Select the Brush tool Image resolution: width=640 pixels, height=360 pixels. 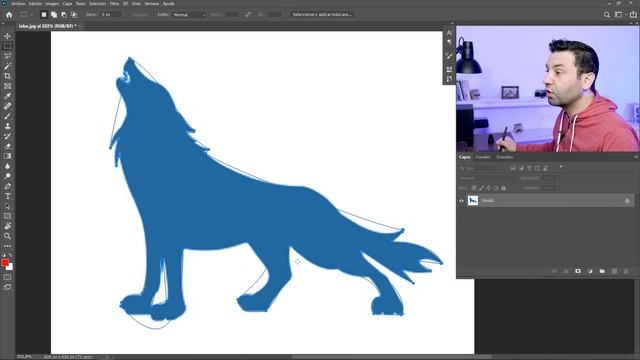click(7, 116)
